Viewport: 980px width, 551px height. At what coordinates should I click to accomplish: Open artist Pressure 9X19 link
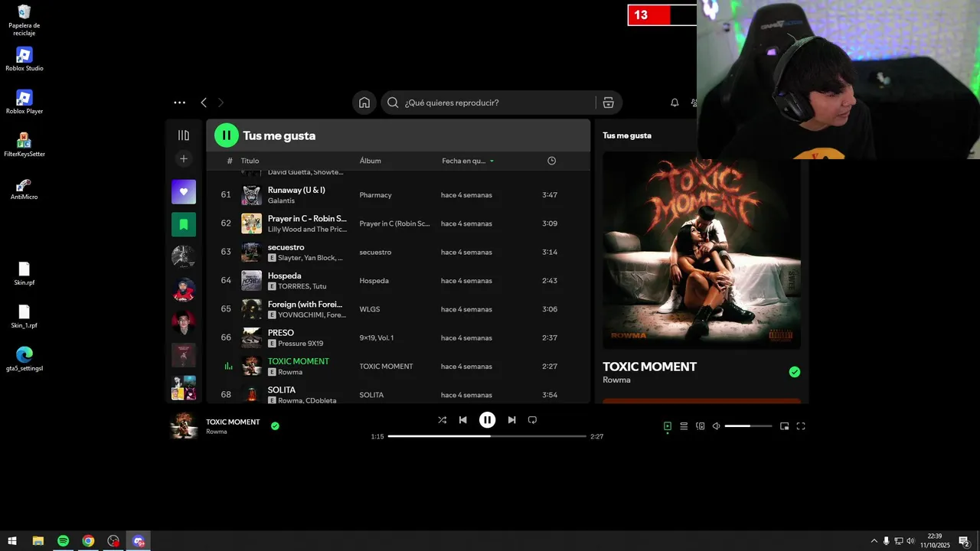pyautogui.click(x=301, y=344)
